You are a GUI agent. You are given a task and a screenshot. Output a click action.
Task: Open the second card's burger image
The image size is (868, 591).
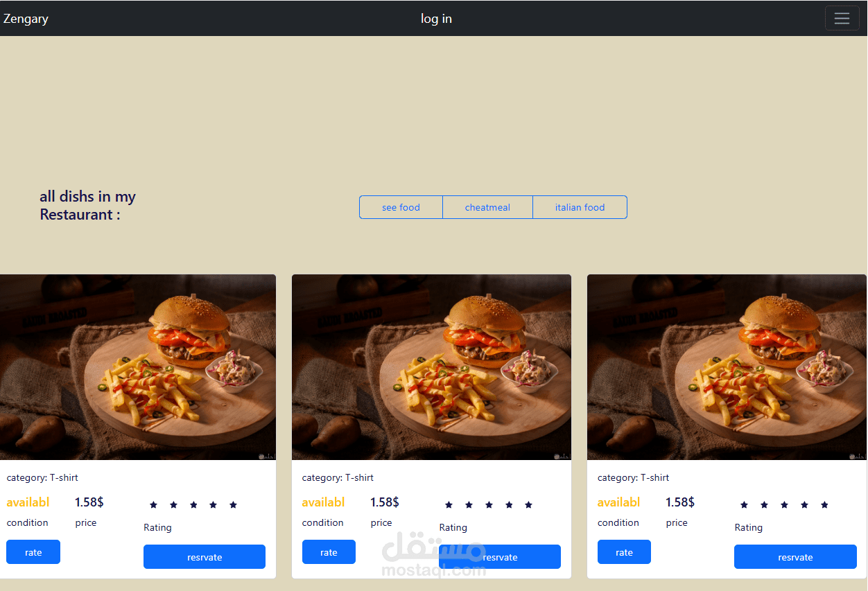(431, 367)
